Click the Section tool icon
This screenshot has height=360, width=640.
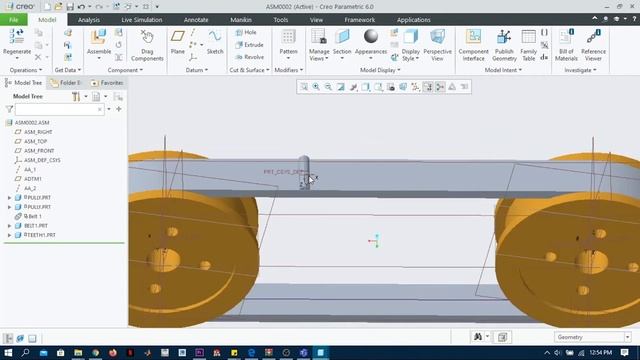342,37
